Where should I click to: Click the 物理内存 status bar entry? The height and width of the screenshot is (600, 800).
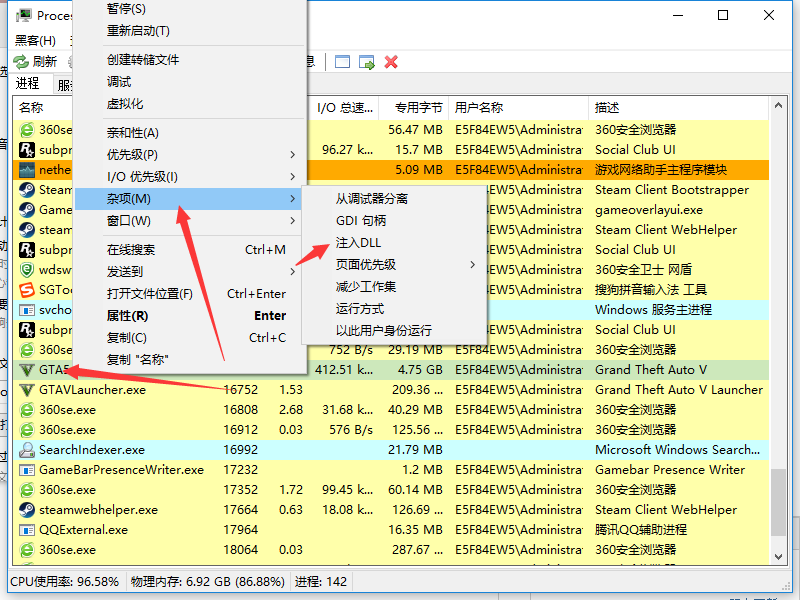208,582
